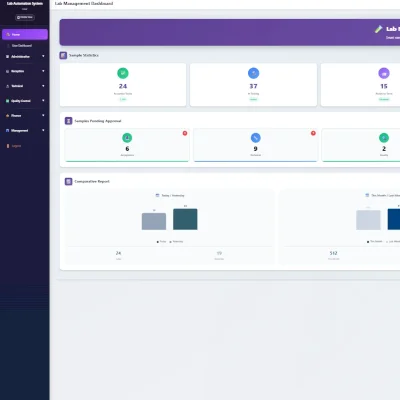This screenshot has width=400, height=400.
Task: Expand the Finance dropdown arrow
Action: click(43, 115)
